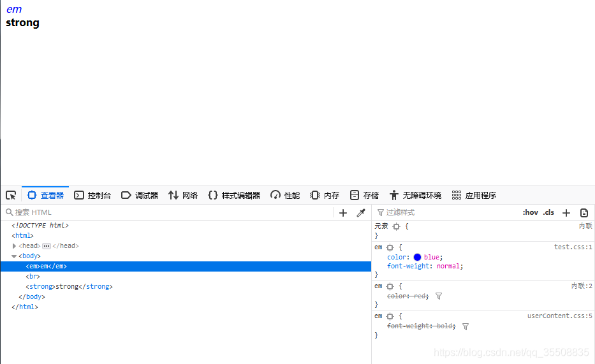Click filter icon beside font-weight: bold
595x364 pixels.
click(x=466, y=326)
